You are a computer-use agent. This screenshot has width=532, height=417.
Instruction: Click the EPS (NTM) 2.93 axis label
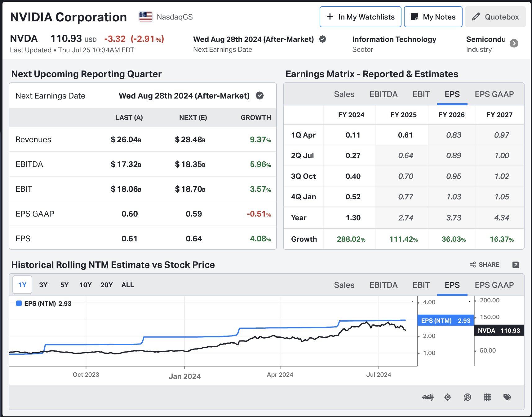tap(446, 321)
